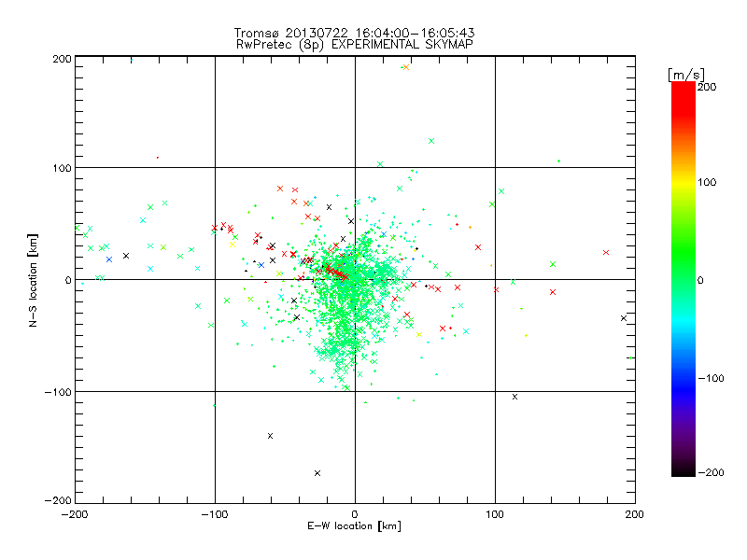Click the x-axis tick label '-200'
The width and height of the screenshot is (747, 560).
click(75, 514)
